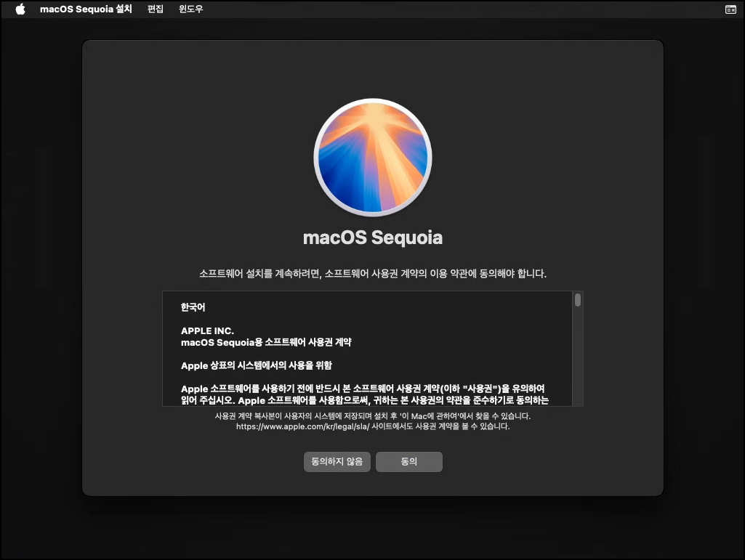
Task: Click the Apple 상표의 시스템에서의 사용을 위함 line
Action: pyautogui.click(x=257, y=366)
